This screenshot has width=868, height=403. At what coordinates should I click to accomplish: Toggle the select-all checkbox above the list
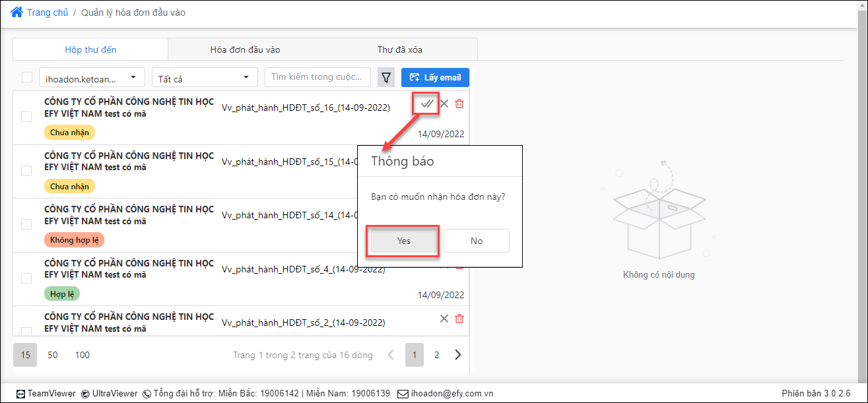[x=27, y=77]
